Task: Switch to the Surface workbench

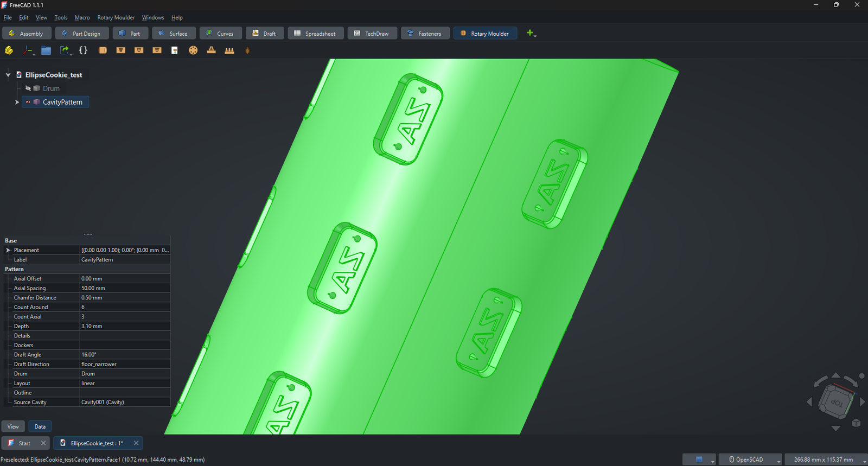Action: point(174,33)
